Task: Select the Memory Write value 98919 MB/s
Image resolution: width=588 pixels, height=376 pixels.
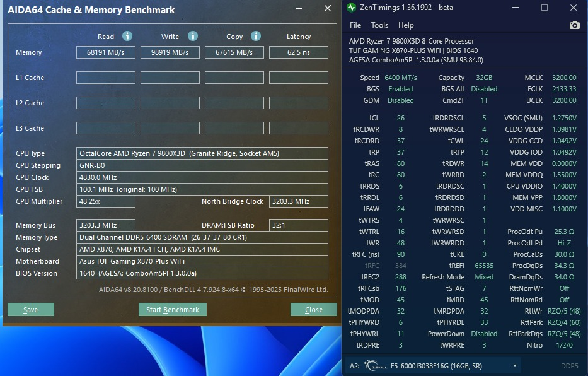Action: pos(170,52)
